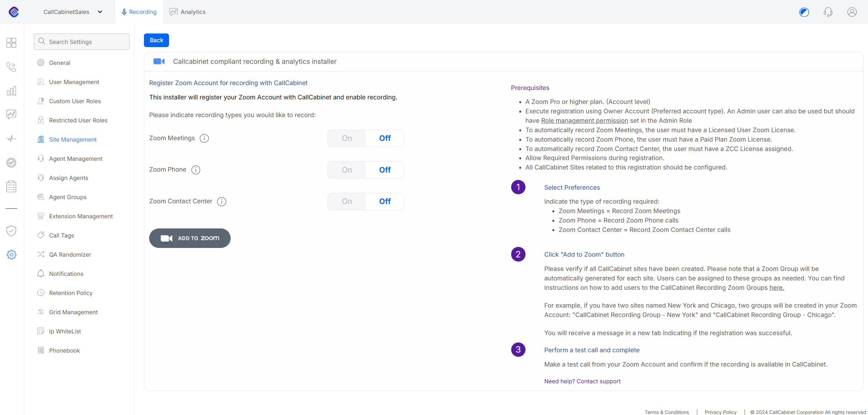868x415 pixels.
Task: Open the dashboard grid icon in left rail
Action: [11, 43]
